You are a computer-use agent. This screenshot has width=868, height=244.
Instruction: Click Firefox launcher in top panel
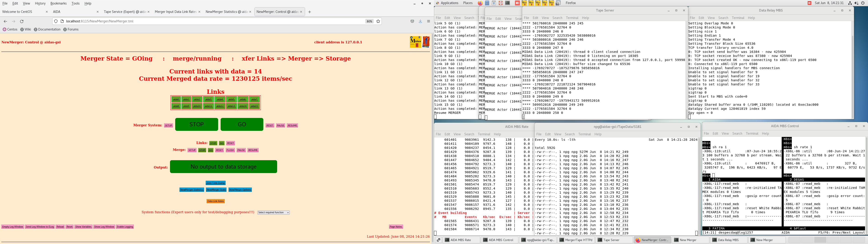click(480, 3)
